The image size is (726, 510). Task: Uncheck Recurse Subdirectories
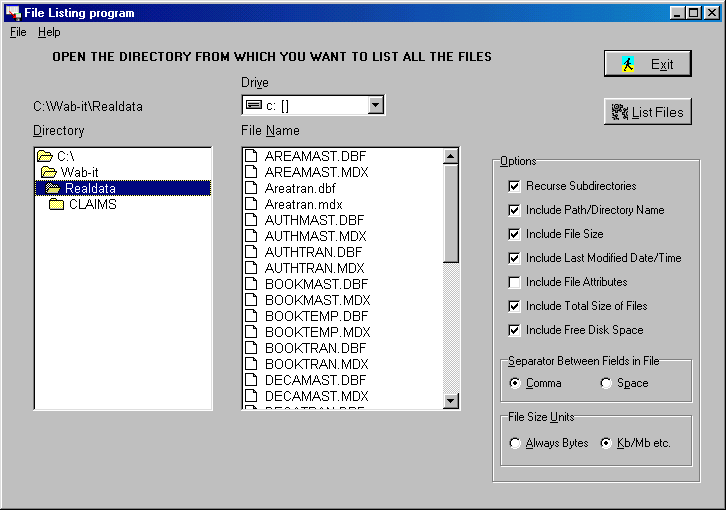click(x=514, y=186)
